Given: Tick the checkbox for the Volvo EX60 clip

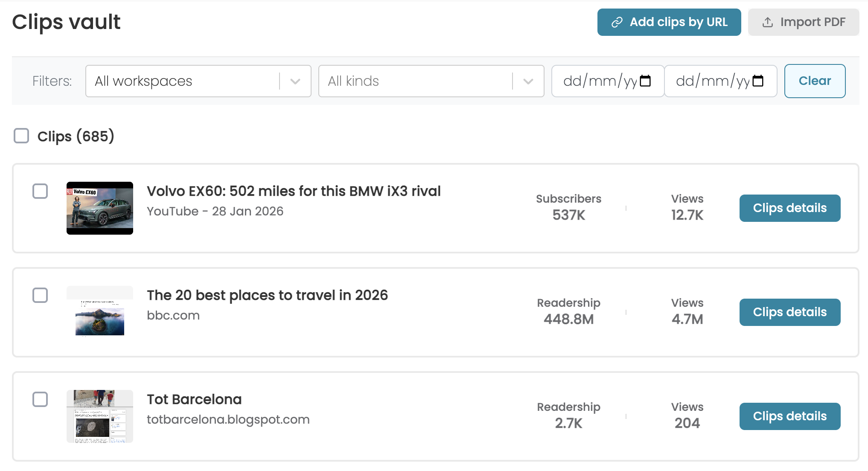Looking at the screenshot, I should point(40,191).
